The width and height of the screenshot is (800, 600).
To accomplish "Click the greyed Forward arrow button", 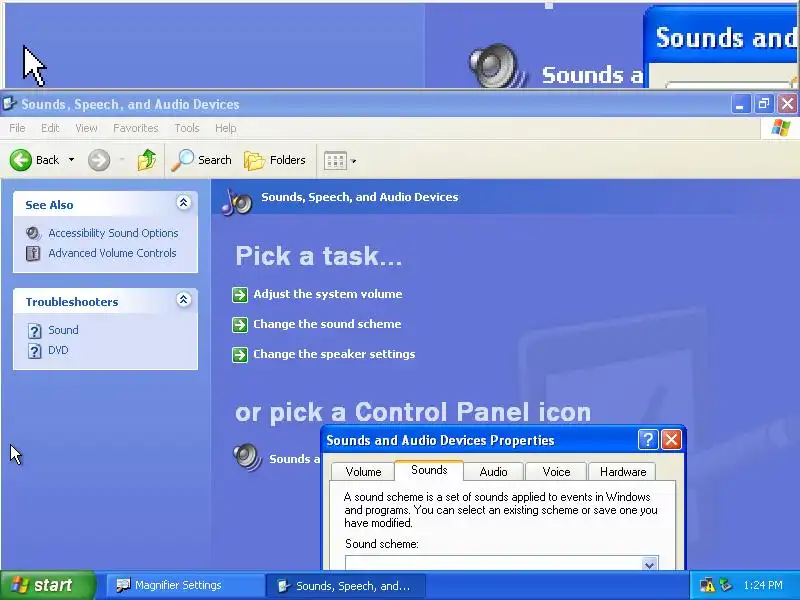I will point(99,160).
